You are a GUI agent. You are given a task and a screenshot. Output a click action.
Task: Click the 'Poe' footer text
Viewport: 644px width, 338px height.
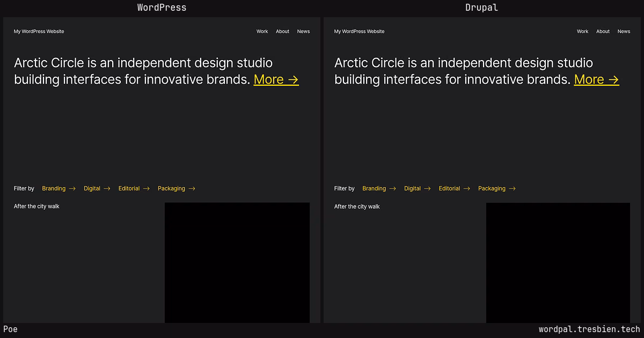tap(10, 329)
